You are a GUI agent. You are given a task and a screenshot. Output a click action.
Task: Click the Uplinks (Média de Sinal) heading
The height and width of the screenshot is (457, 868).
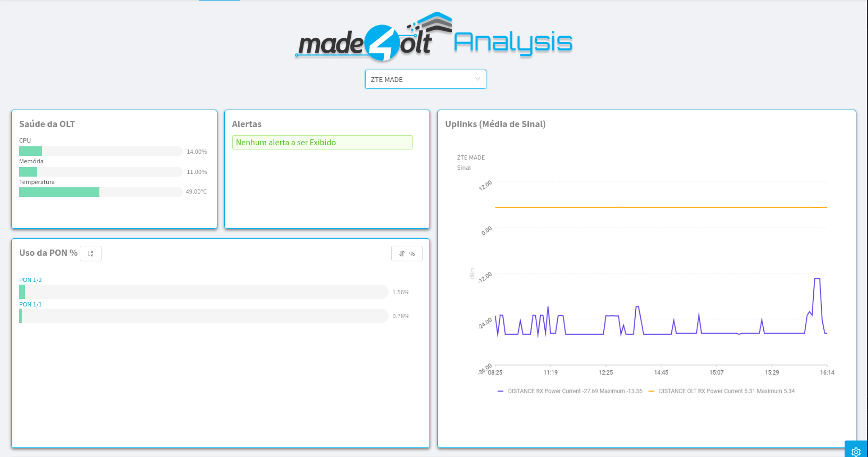[495, 124]
